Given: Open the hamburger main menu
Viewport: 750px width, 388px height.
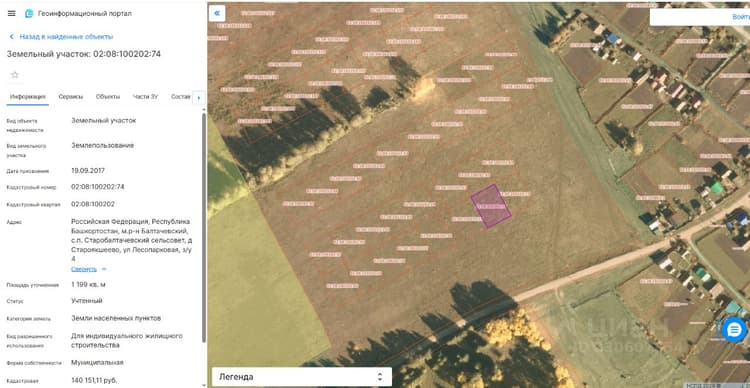Looking at the screenshot, I should pos(11,13).
